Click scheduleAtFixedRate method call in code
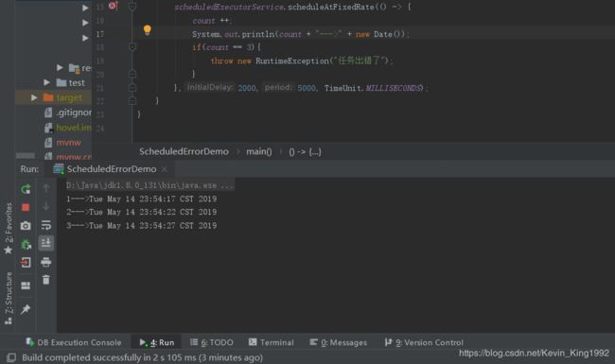 click(331, 7)
